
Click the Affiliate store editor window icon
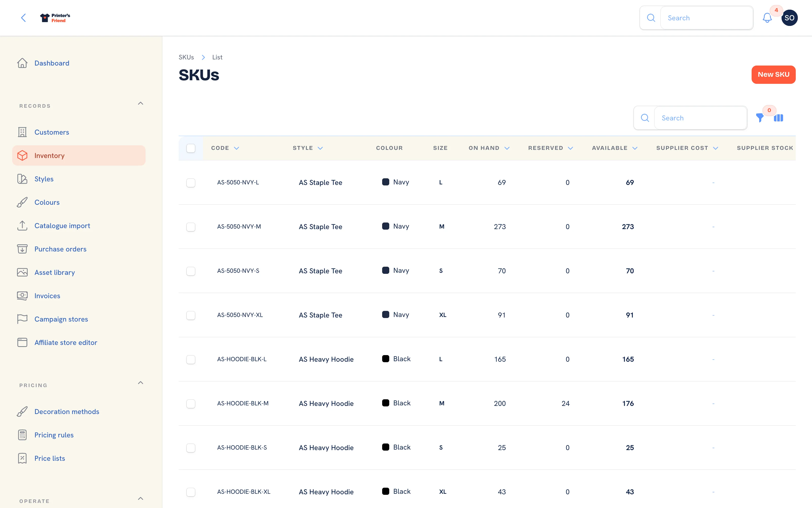(x=22, y=342)
